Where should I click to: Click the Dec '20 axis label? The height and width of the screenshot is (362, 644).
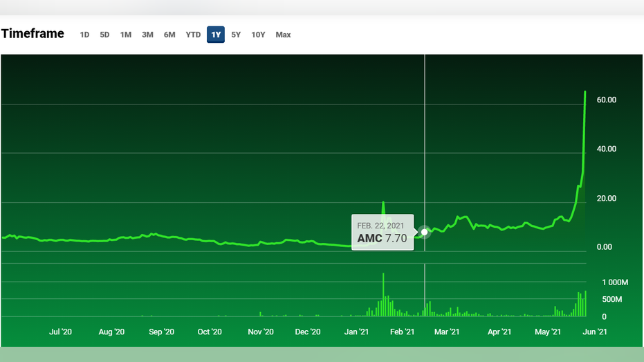pyautogui.click(x=308, y=332)
